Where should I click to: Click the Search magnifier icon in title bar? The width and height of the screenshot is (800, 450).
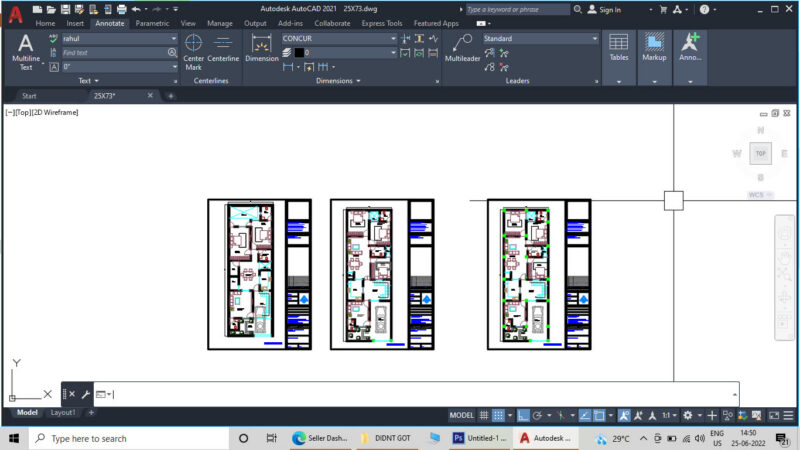click(x=578, y=9)
